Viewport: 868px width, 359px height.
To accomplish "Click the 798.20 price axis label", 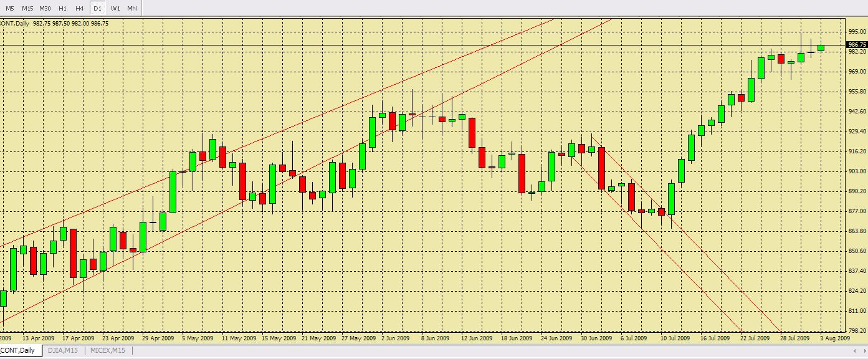I will [857, 331].
